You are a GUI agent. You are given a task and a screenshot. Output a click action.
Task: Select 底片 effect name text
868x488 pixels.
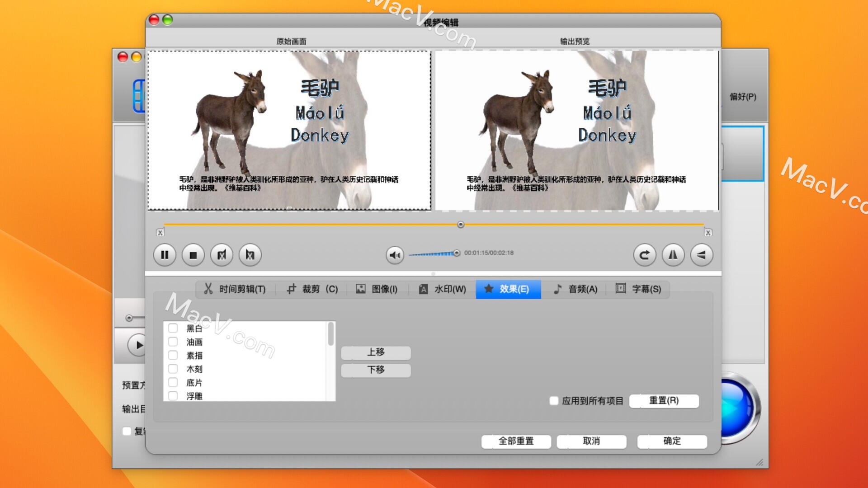pos(194,383)
